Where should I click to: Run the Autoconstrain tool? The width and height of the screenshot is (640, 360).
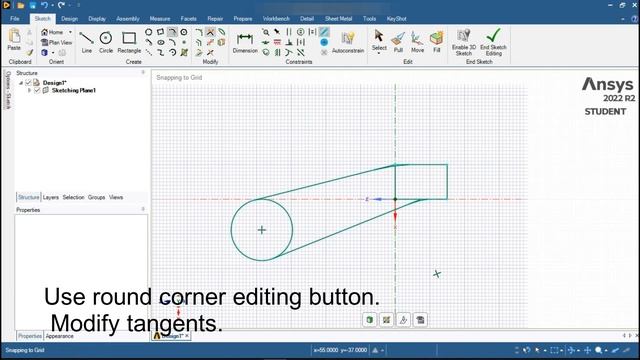click(348, 42)
